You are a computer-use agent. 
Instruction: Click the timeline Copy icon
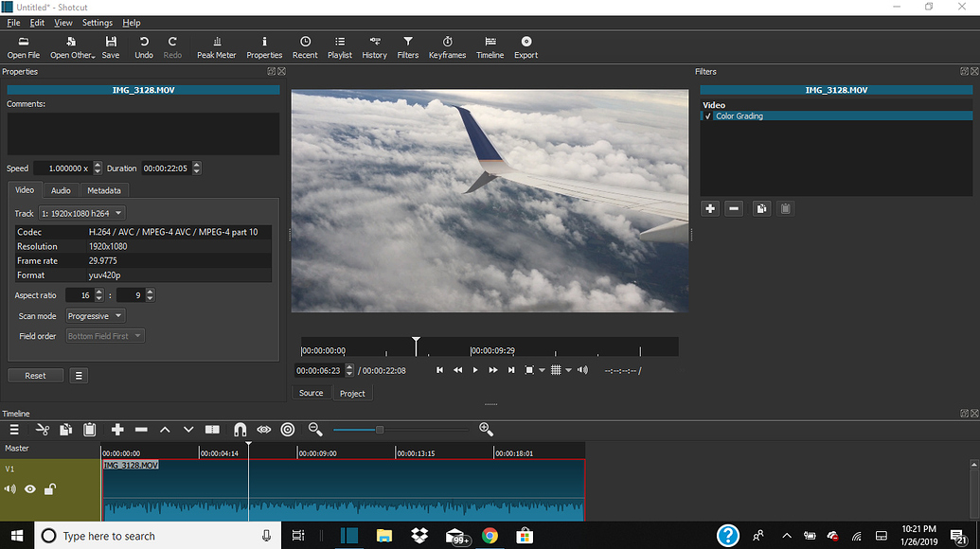[65, 430]
